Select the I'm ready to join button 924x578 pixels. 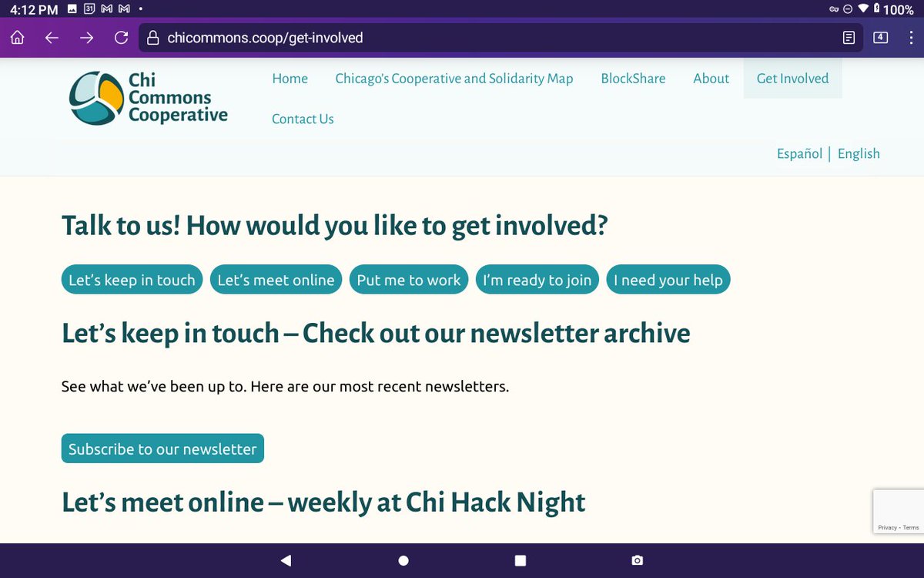pos(537,280)
